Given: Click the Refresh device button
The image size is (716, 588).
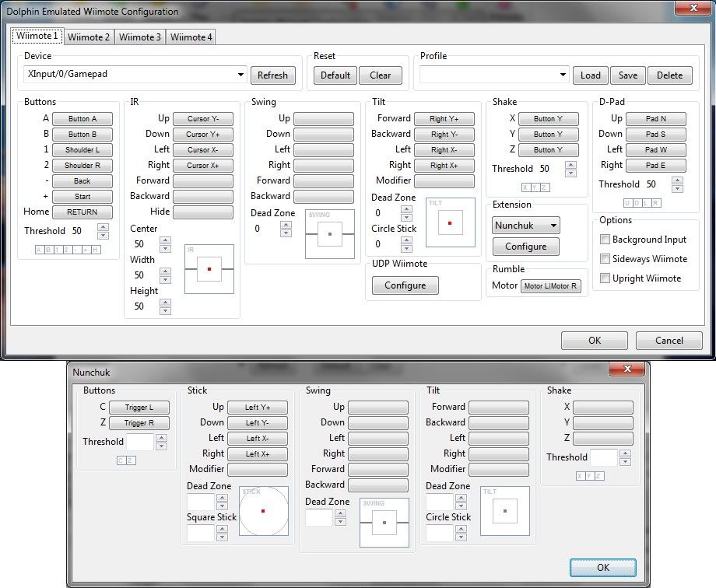Looking at the screenshot, I should point(272,75).
